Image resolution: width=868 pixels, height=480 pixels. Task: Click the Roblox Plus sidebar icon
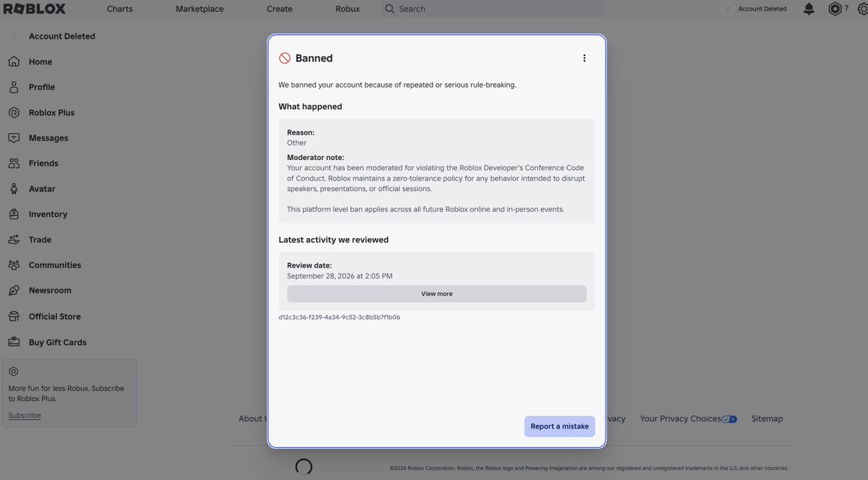[x=14, y=112]
